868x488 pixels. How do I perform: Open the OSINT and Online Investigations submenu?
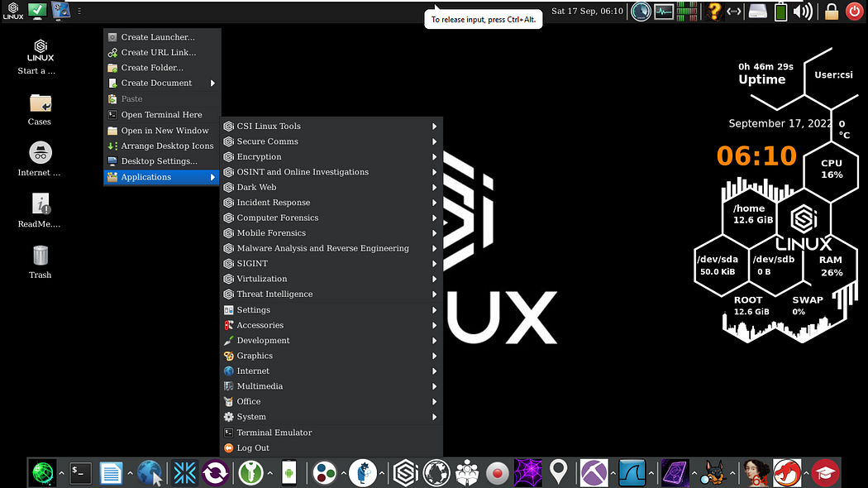331,172
